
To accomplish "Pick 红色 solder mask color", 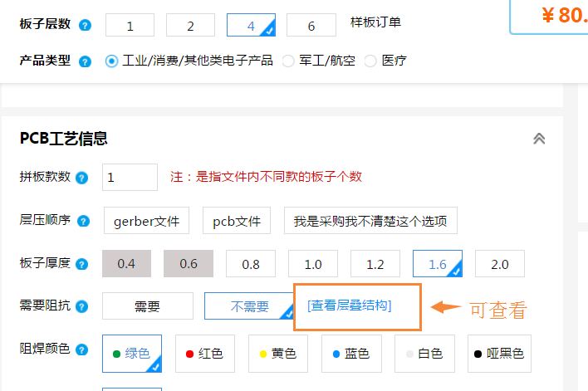I will click(x=205, y=354).
